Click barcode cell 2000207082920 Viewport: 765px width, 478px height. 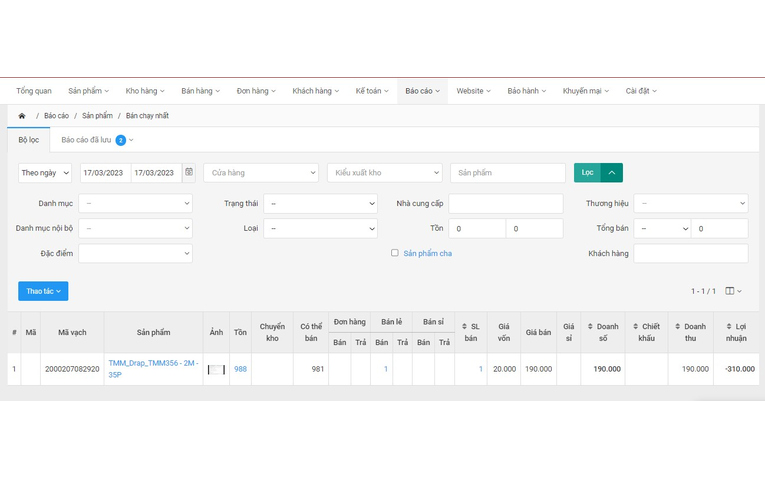coord(72,369)
